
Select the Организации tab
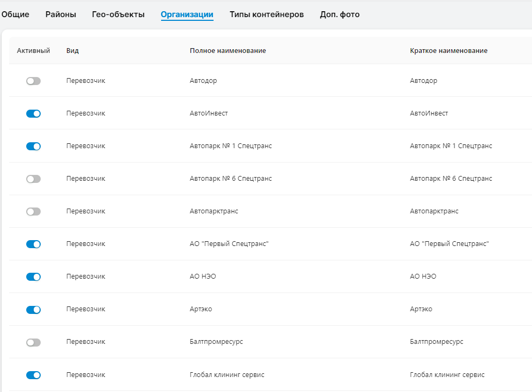coord(187,14)
